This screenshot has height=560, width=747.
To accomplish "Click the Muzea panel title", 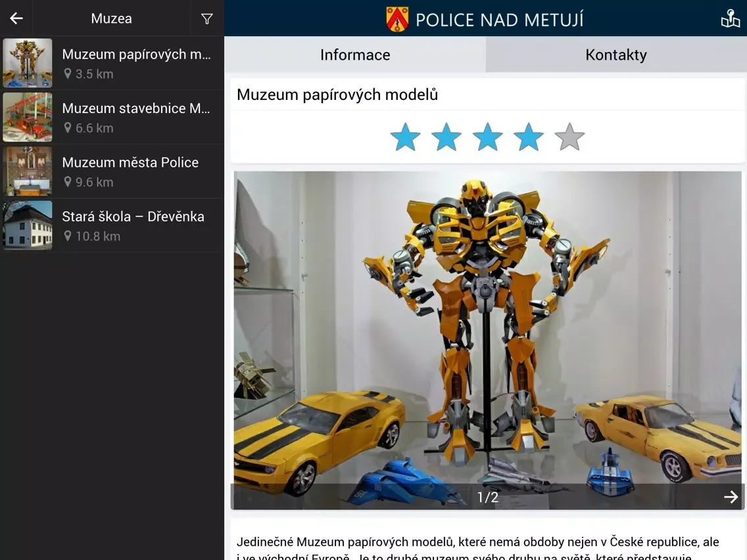I will [x=112, y=18].
